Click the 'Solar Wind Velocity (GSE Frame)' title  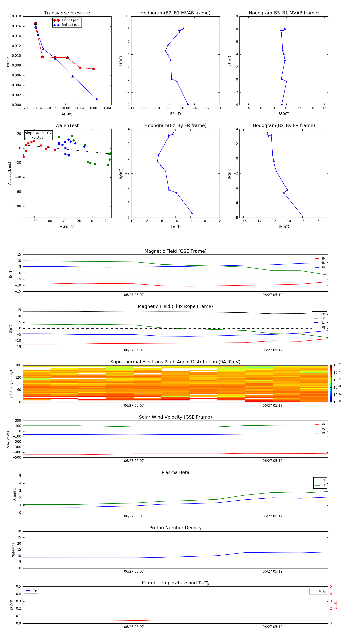(x=175, y=417)
